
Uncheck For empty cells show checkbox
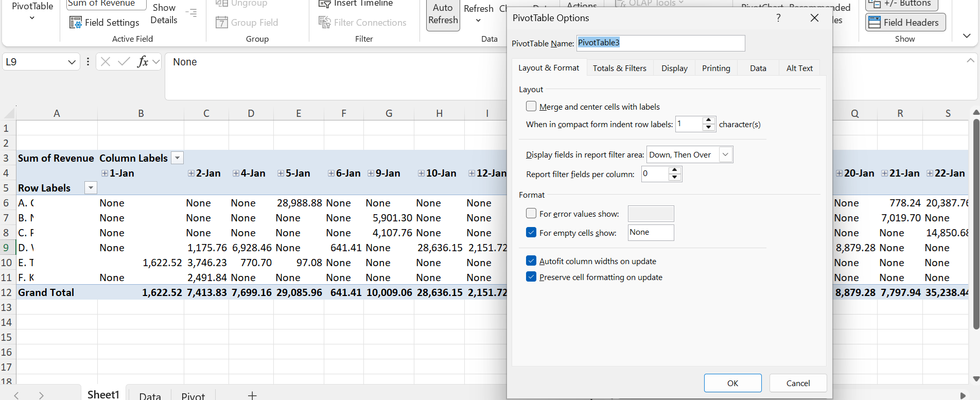[x=531, y=232]
